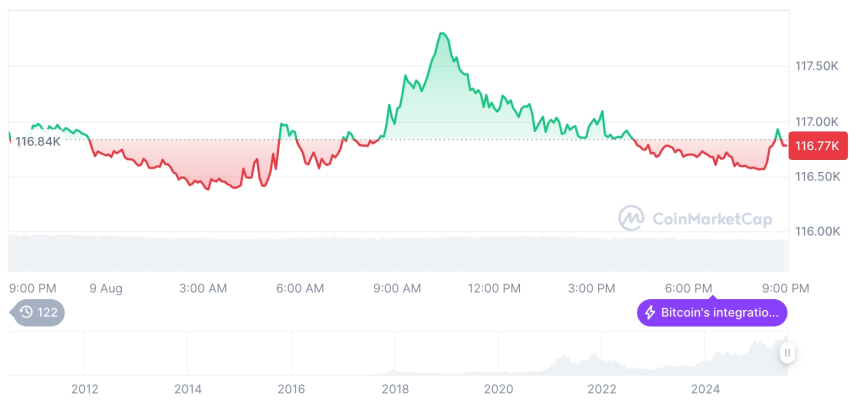Click the 6:00 PM time axis label
Image resolution: width=860 pixels, height=401 pixels.
click(689, 288)
